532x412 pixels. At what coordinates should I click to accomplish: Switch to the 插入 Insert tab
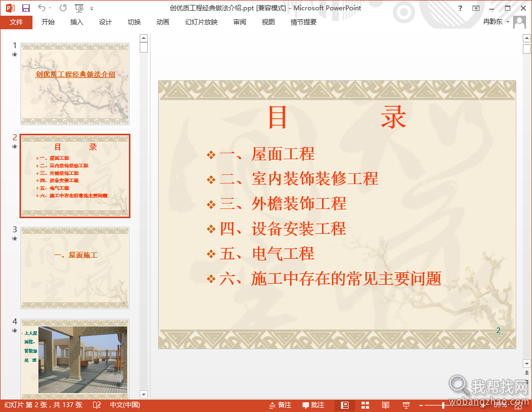[x=77, y=22]
